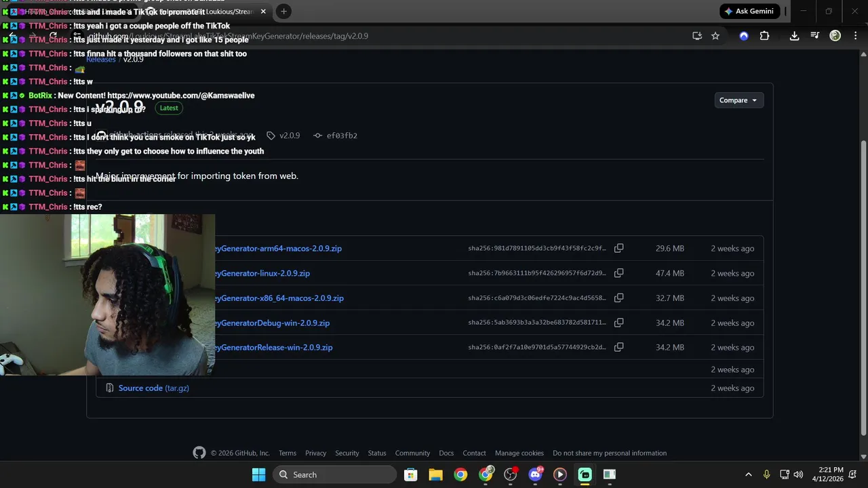Open the Chrome profile avatar

click(835, 36)
